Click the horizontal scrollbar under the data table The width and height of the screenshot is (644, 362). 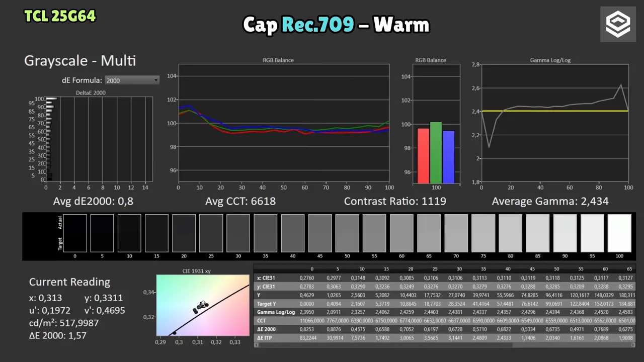click(444, 345)
